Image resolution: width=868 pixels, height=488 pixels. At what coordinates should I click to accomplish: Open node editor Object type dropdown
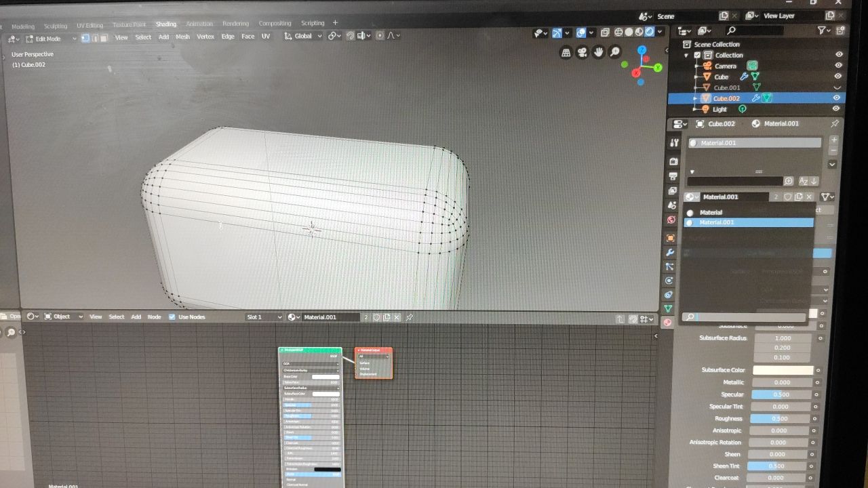(64, 317)
